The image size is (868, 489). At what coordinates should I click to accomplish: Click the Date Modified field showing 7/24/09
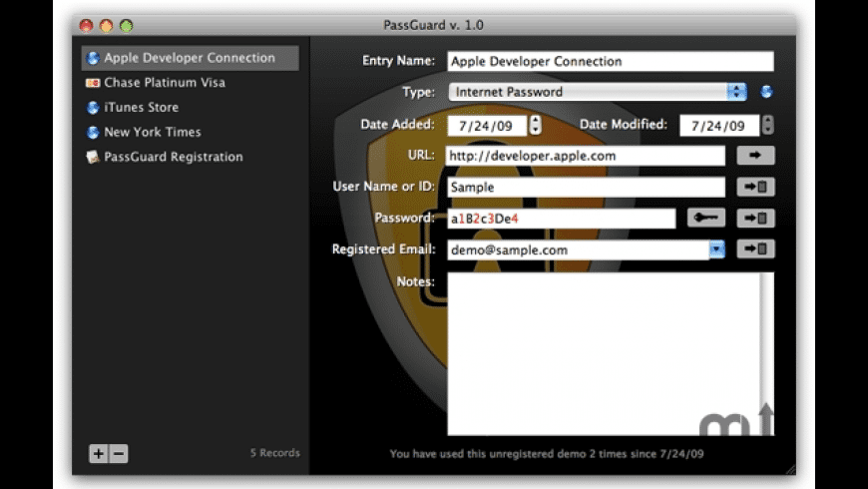[719, 126]
